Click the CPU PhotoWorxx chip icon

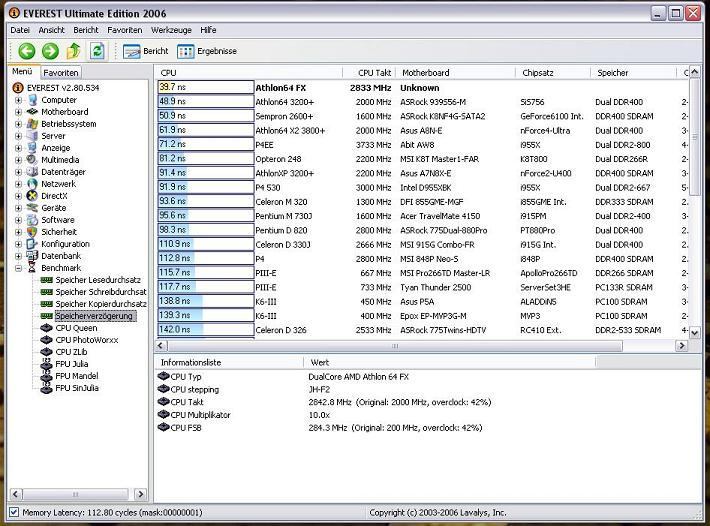(47, 340)
